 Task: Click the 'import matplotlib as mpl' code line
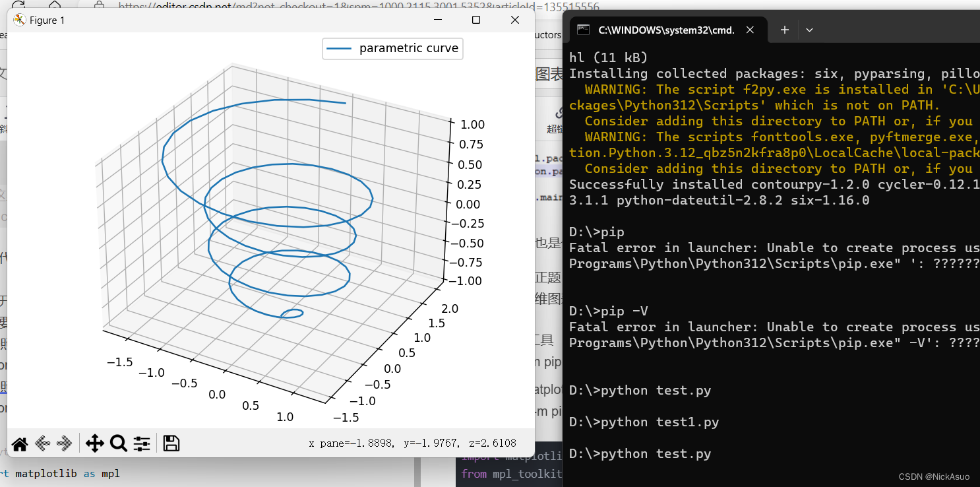pos(60,473)
